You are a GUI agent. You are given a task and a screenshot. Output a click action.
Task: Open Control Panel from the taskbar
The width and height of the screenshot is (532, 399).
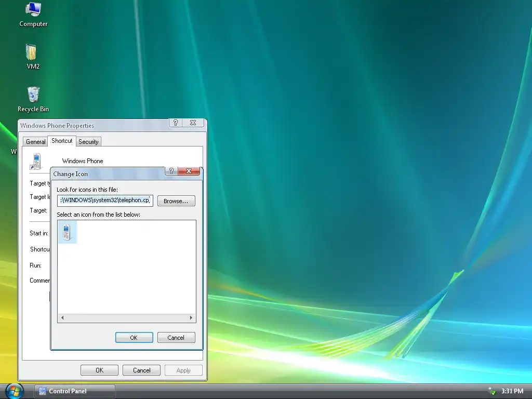coord(75,391)
